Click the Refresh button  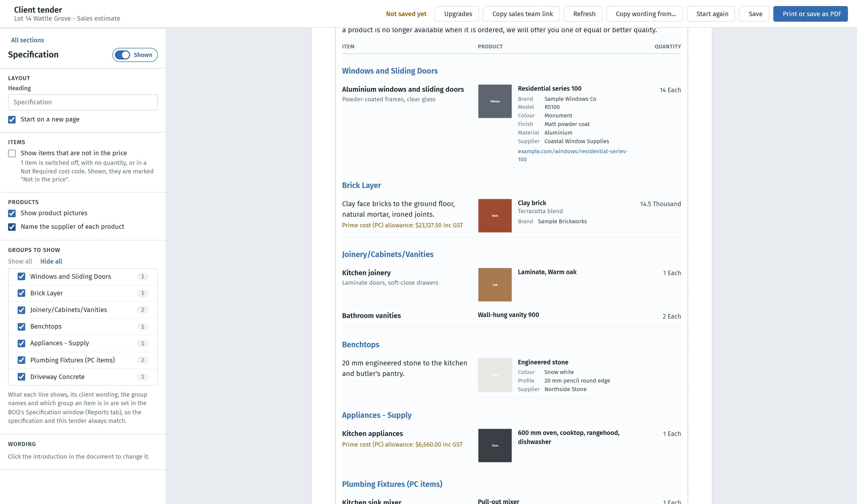[x=583, y=14]
